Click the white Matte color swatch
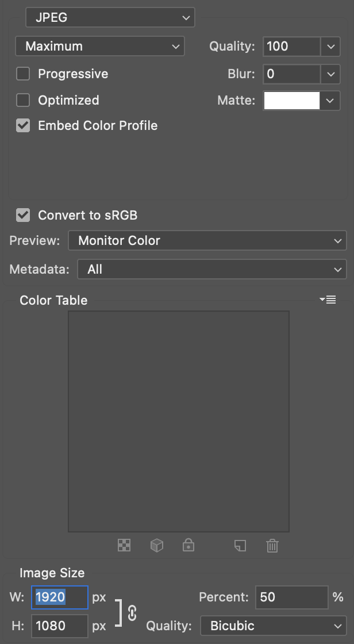 [291, 100]
